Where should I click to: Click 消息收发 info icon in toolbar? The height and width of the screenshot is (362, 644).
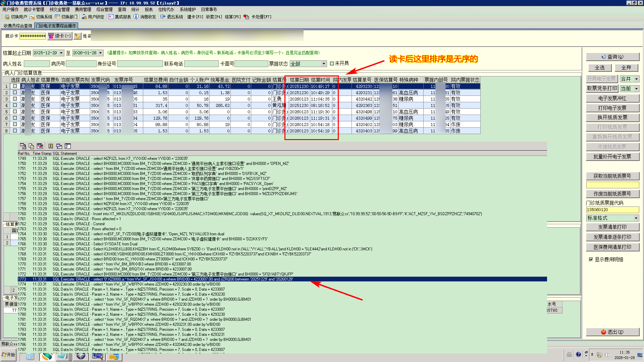pos(136,17)
